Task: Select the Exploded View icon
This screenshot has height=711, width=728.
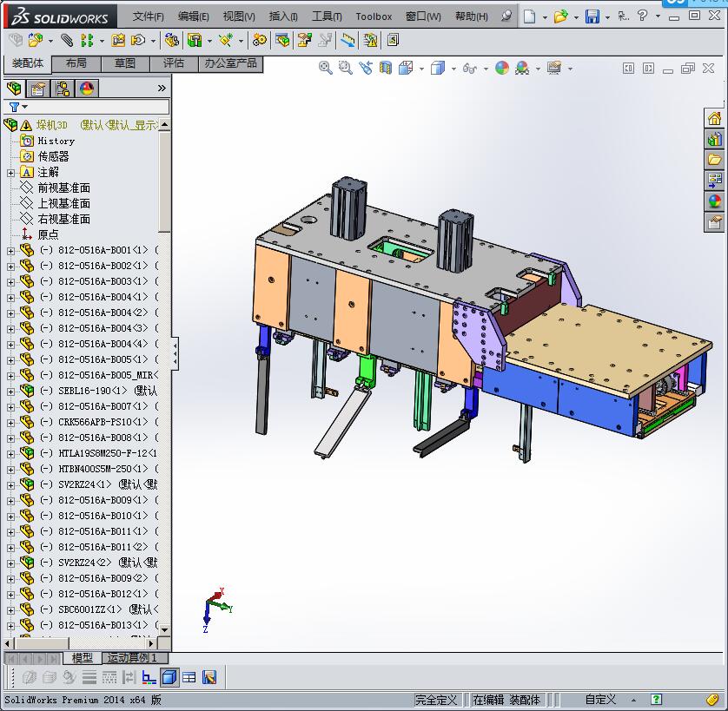Action: point(305,41)
